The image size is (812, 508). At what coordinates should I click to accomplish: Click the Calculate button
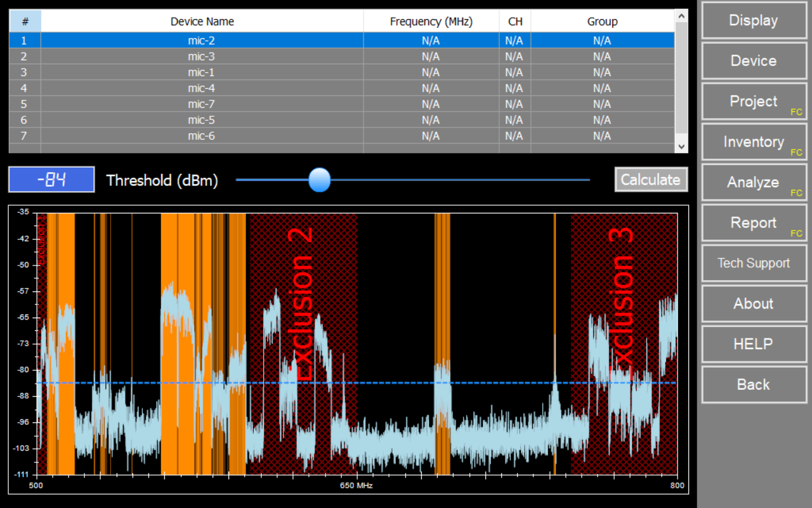point(651,180)
